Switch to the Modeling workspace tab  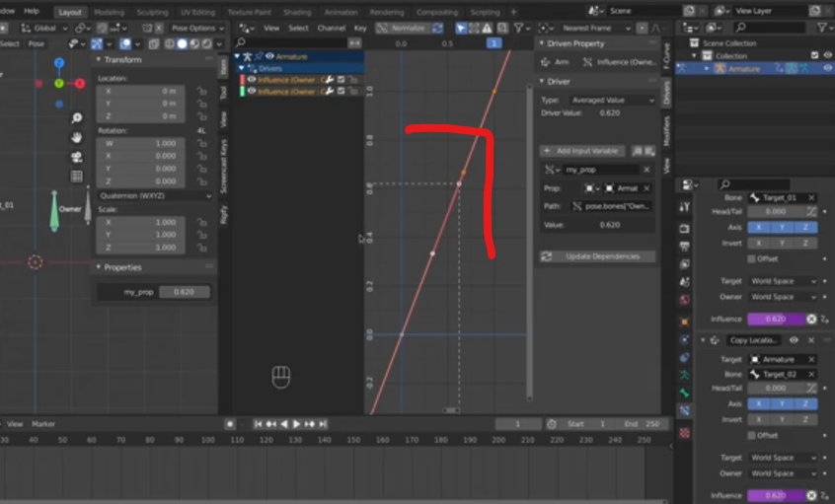109,12
